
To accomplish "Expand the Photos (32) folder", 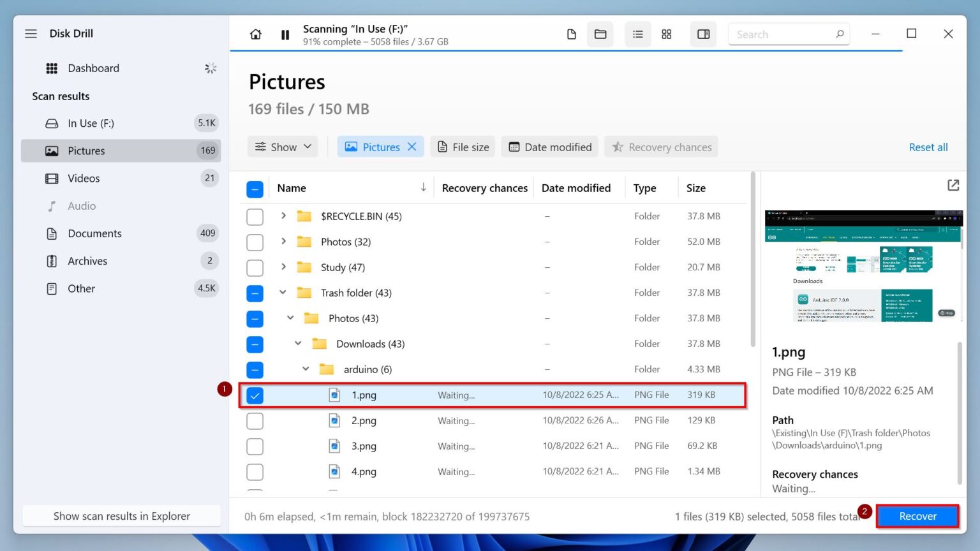I will click(283, 242).
